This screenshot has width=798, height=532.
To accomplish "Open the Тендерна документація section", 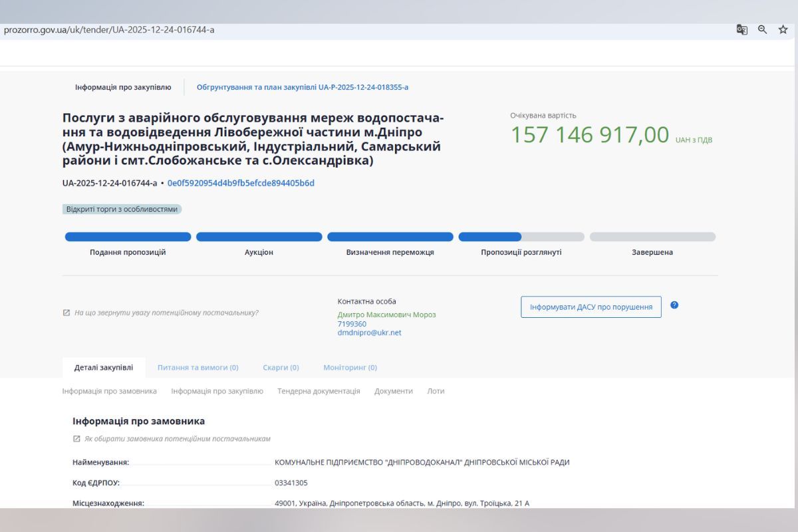I will (319, 391).
